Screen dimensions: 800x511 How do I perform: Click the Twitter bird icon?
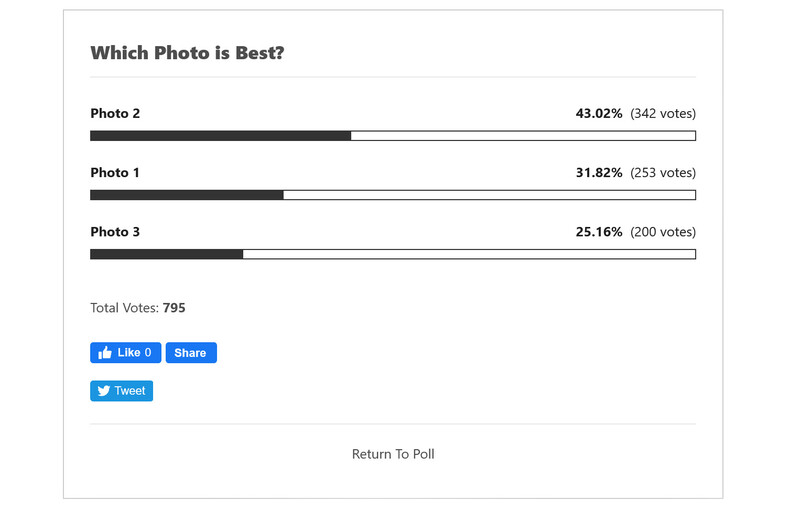104,391
